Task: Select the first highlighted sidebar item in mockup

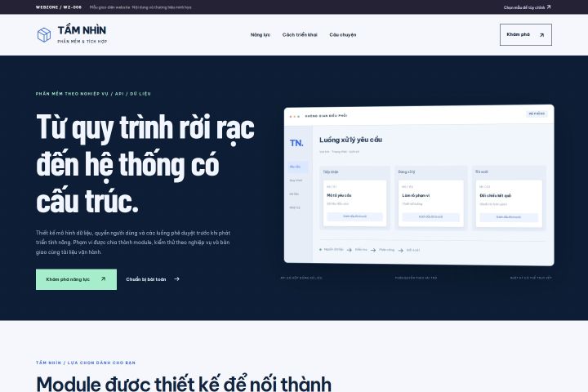Action: coord(298,167)
